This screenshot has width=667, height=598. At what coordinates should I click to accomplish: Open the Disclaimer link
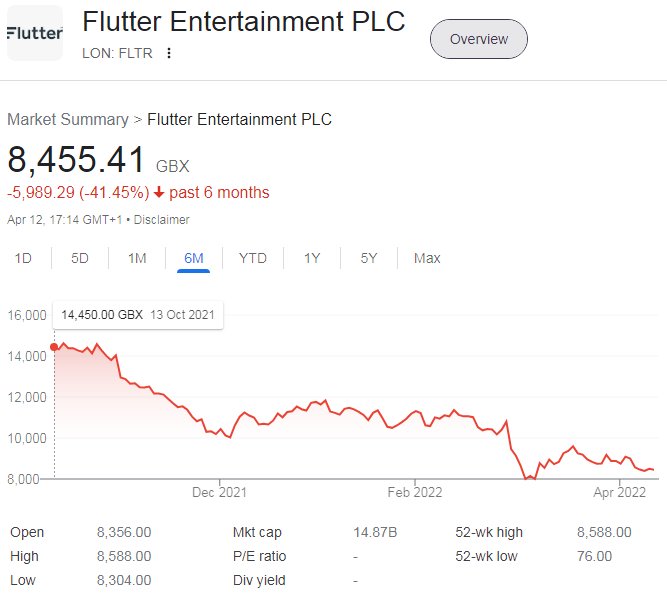162,220
